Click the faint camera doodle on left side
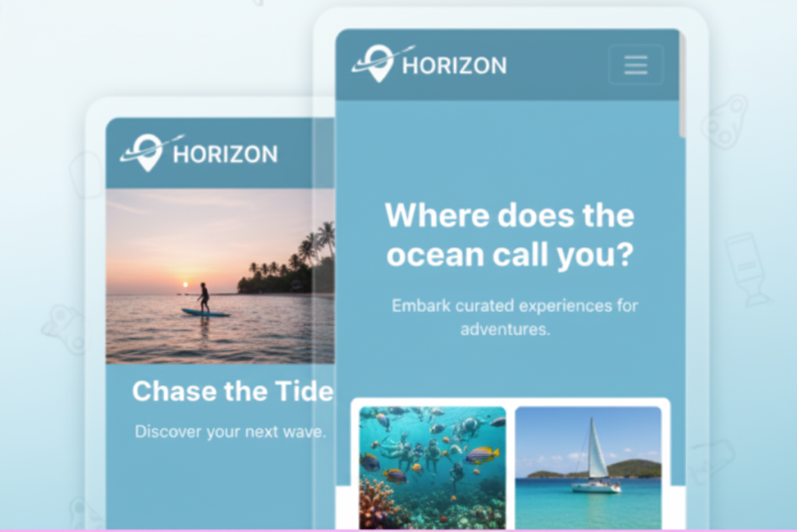Viewport: 797px width, 532px height. (65, 329)
